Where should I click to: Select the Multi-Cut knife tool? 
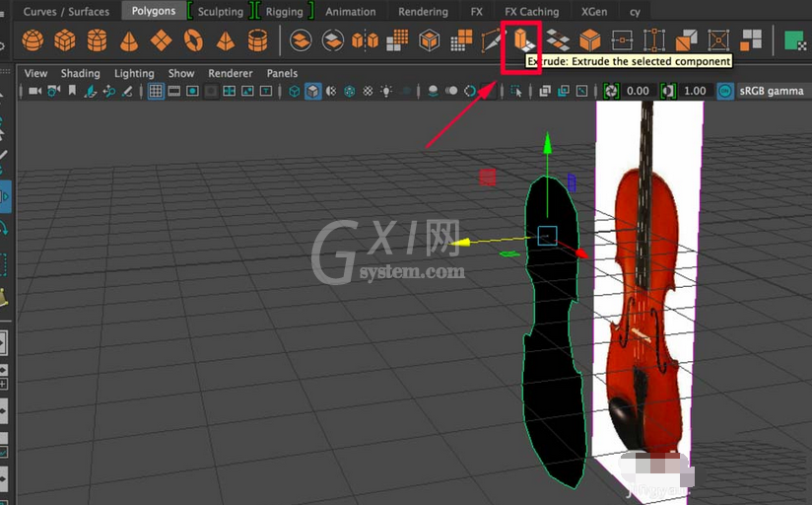click(492, 39)
